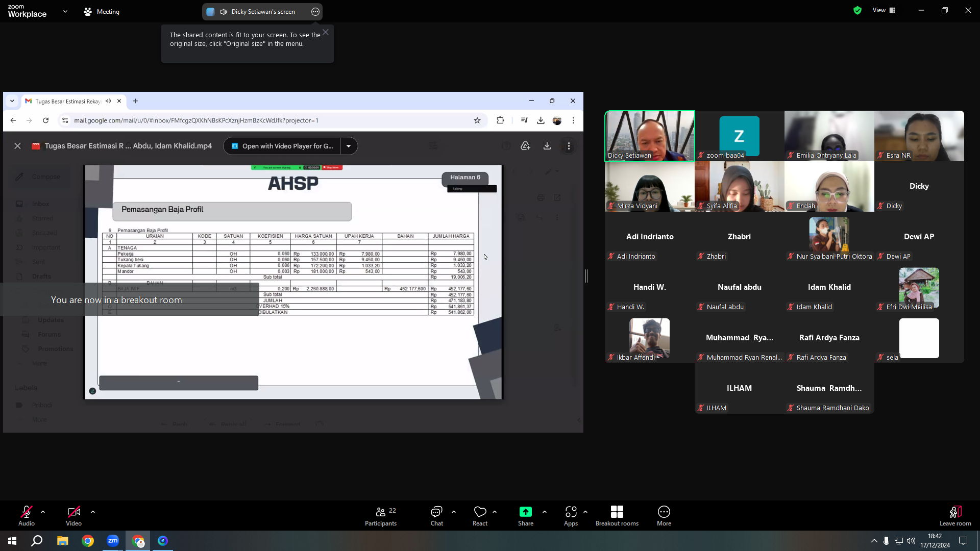Download the mp4 attachment

coord(547,146)
